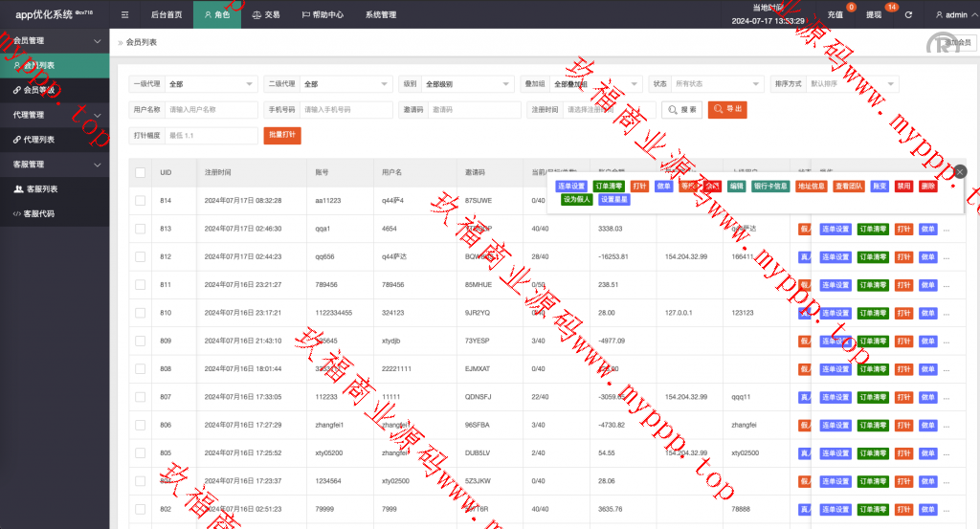
Task: Select the checkbox for UID 812
Action: click(141, 257)
